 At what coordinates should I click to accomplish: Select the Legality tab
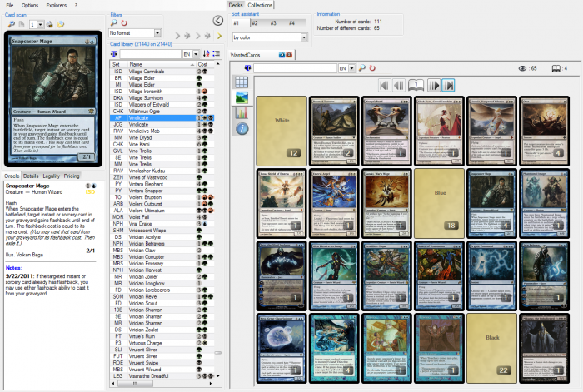point(52,176)
